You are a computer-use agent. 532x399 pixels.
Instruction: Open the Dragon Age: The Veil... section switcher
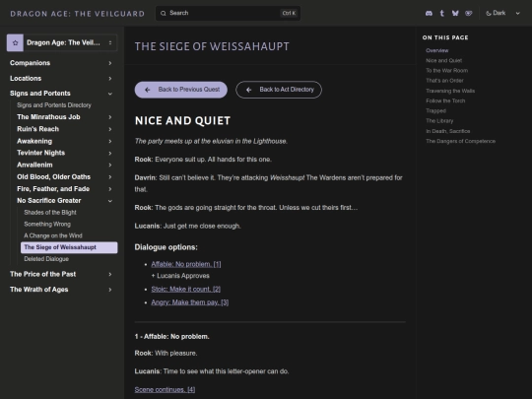pos(62,42)
